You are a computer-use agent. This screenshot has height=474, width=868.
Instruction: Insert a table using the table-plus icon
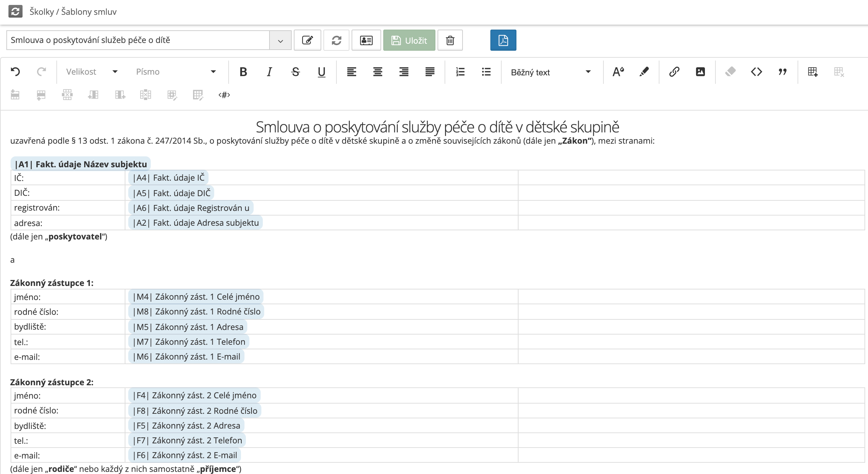coord(812,72)
